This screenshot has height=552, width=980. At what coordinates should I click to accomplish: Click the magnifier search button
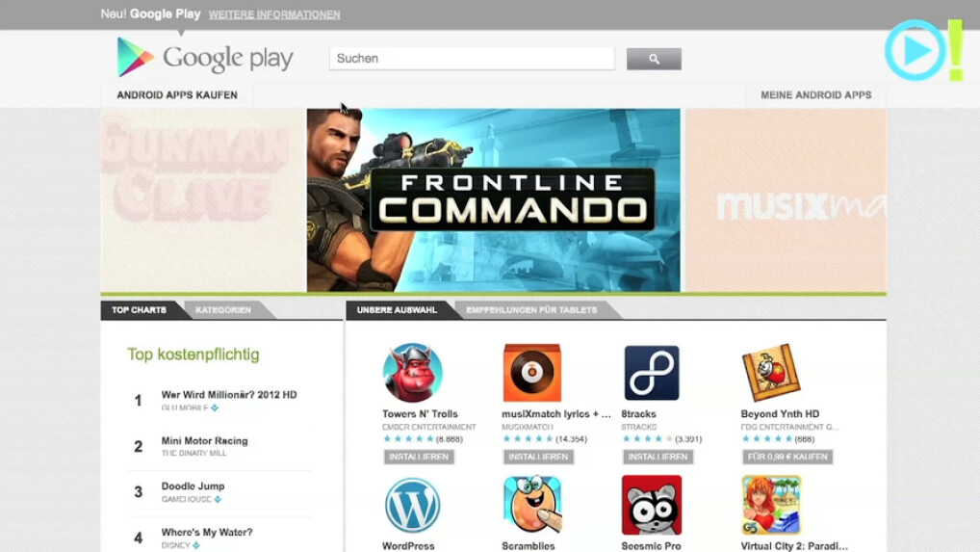(654, 59)
